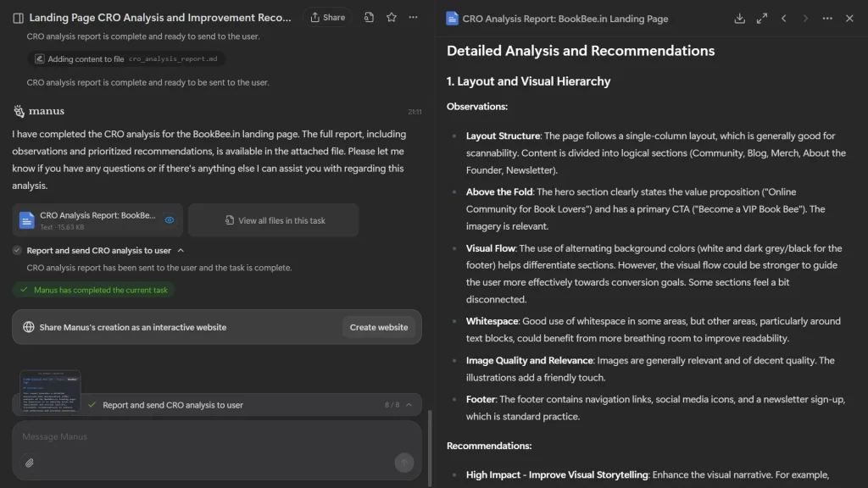Open the document search icon beside the title
868x488 pixels.
pyautogui.click(x=368, y=17)
